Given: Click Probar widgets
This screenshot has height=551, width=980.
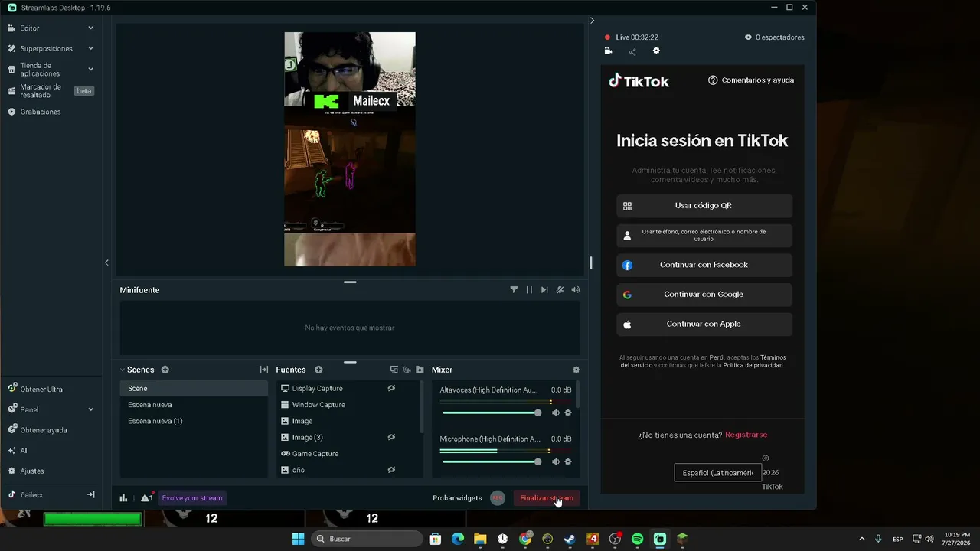Looking at the screenshot, I should coord(457,498).
